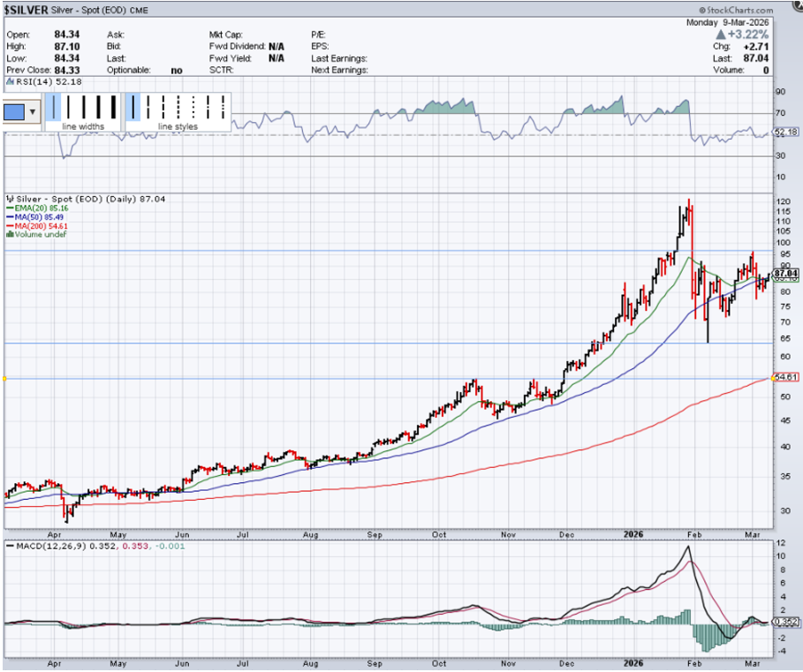Select the thinnest line width option

[x=56, y=107]
